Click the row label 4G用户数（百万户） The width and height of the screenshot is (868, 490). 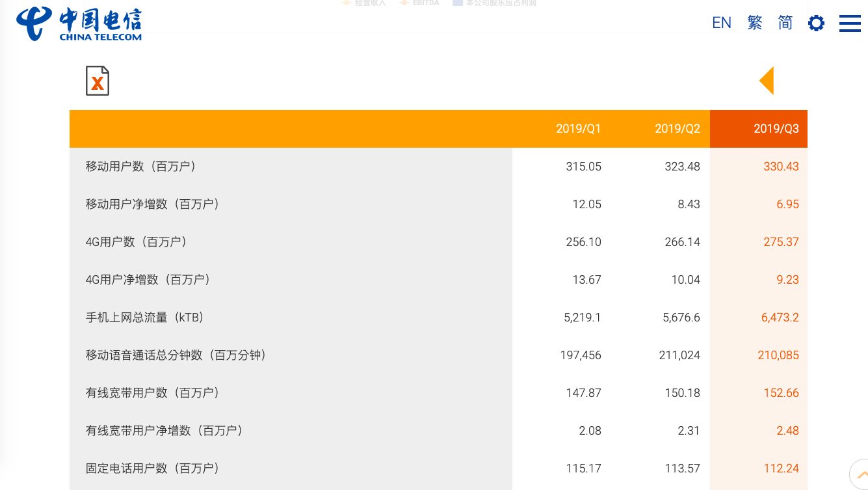coord(137,242)
